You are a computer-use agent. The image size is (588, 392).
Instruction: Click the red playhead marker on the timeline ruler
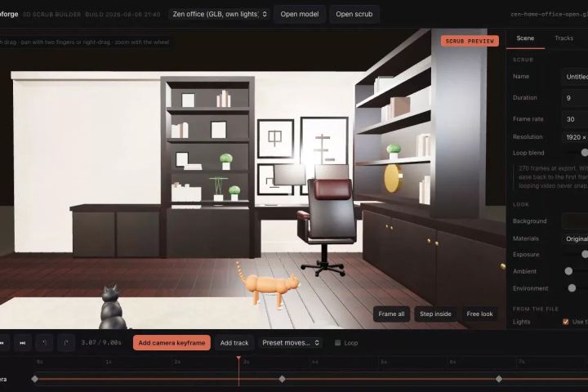(238, 359)
